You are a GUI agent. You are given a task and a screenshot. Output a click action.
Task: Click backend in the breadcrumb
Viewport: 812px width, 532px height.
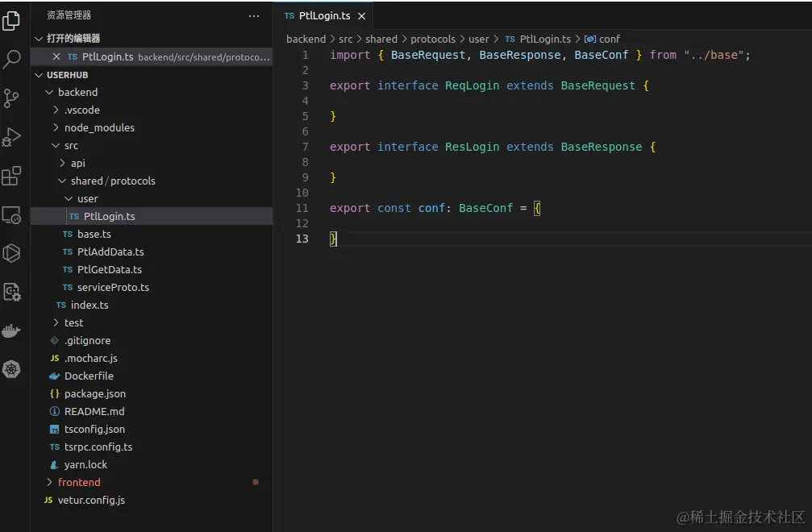(x=306, y=39)
